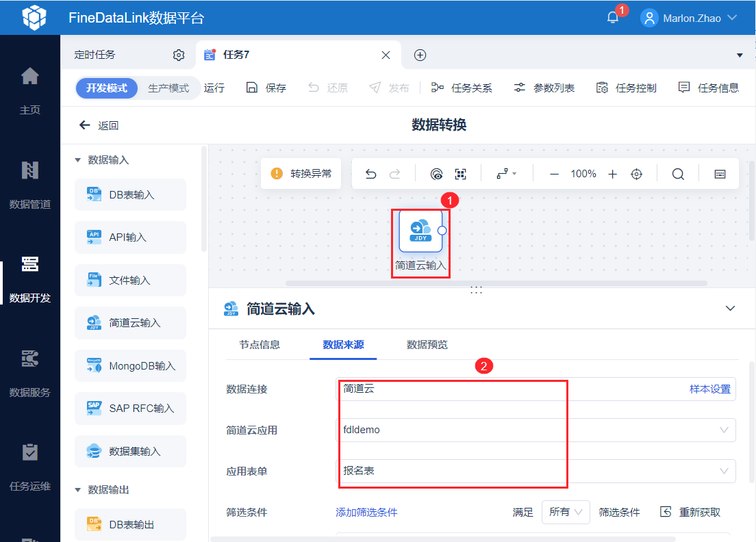The width and height of the screenshot is (756, 542).
Task: Open 数据管道 in the sidebar
Action: click(30, 185)
